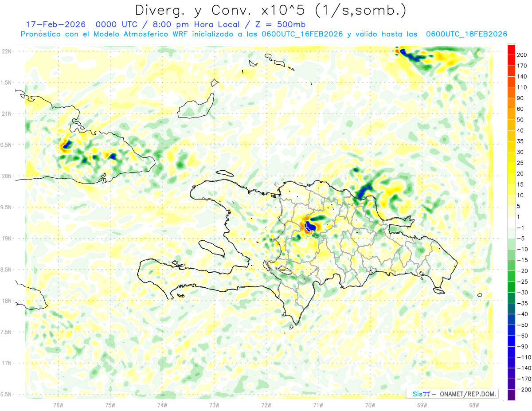Image resolution: width=532 pixels, height=411 pixels.
Task: Click the positive "200" color scale value
Action: (x=522, y=55)
